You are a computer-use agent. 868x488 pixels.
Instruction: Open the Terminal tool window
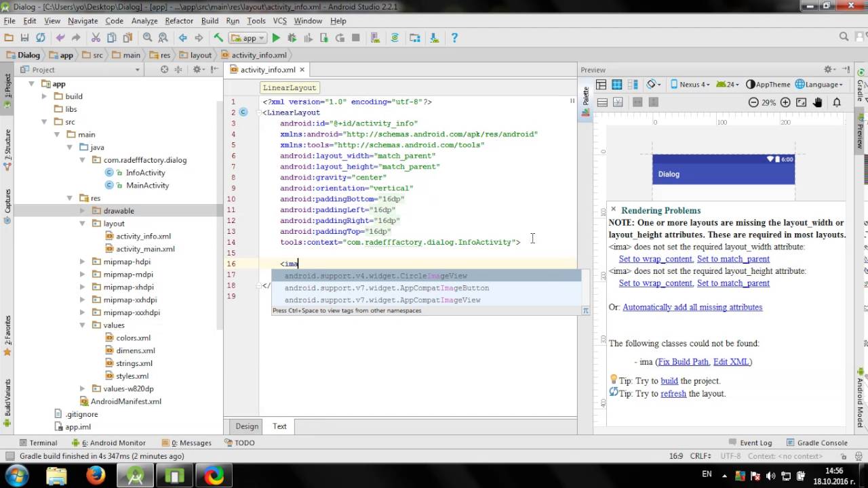(x=39, y=443)
